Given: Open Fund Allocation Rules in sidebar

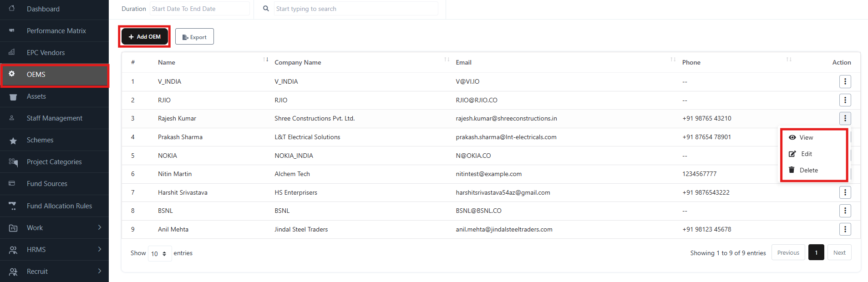Looking at the screenshot, I should 59,206.
